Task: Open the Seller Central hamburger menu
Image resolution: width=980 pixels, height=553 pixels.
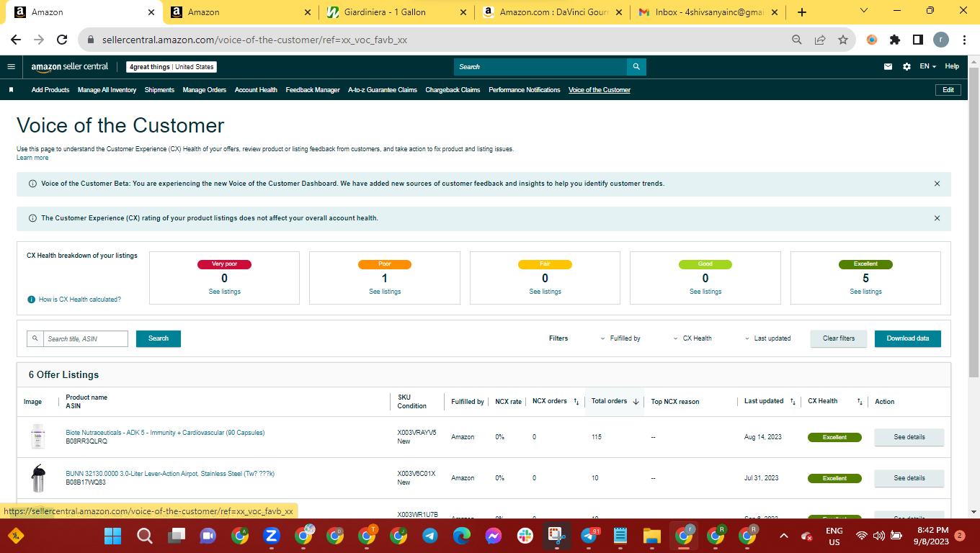Action: [x=11, y=66]
